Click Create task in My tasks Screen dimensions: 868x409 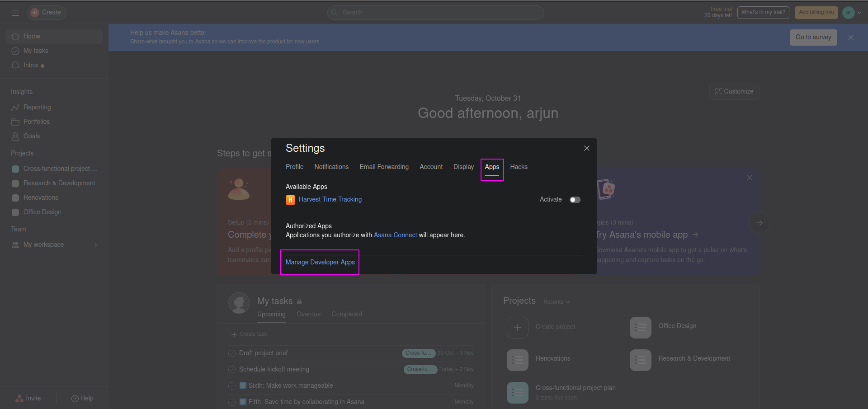[249, 334]
